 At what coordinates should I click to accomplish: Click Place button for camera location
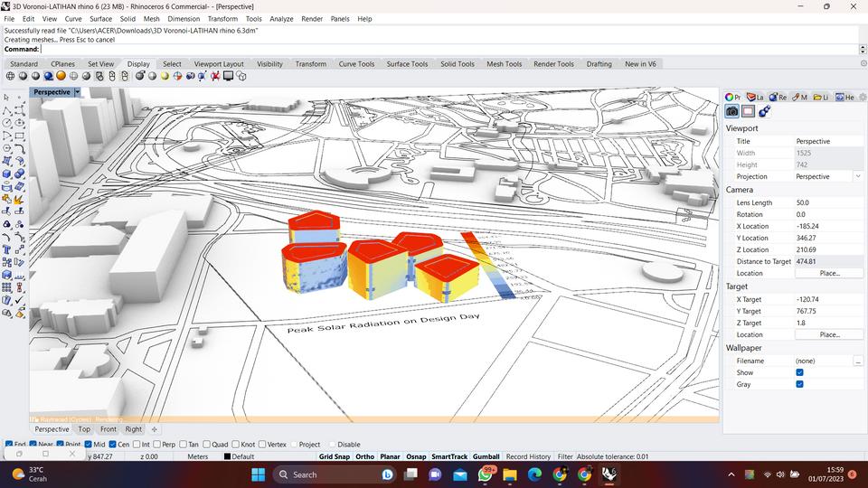pos(829,273)
